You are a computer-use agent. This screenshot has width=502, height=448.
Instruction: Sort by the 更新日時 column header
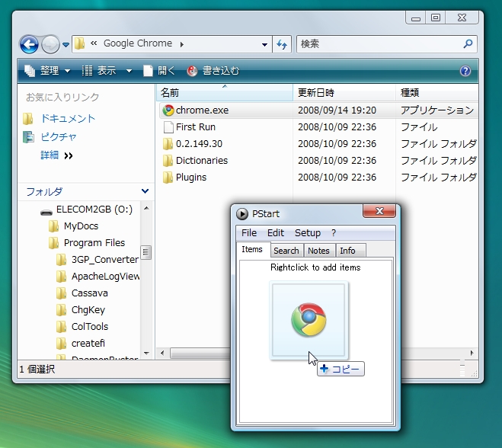[344, 93]
